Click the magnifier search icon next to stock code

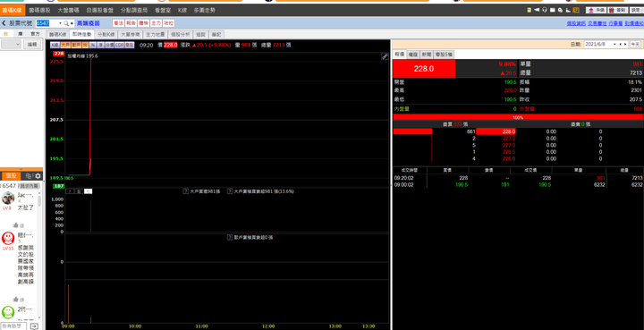click(x=66, y=23)
